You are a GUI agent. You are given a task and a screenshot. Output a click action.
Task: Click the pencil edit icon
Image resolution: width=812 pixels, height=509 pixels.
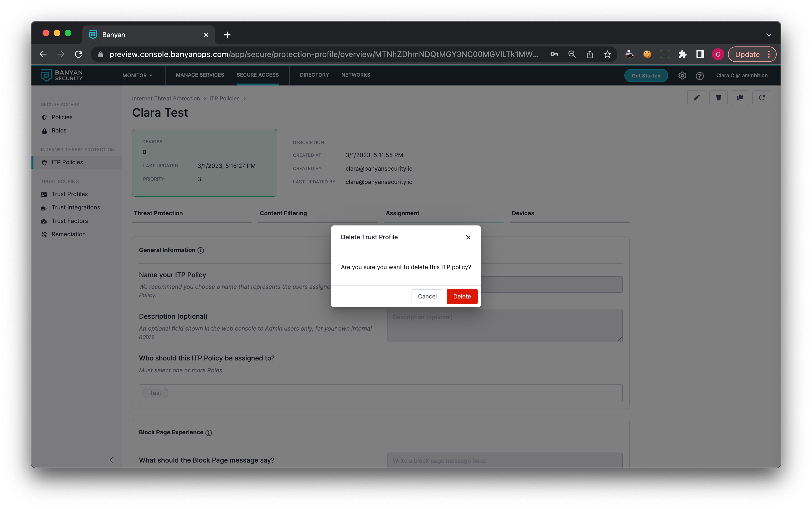tap(696, 98)
